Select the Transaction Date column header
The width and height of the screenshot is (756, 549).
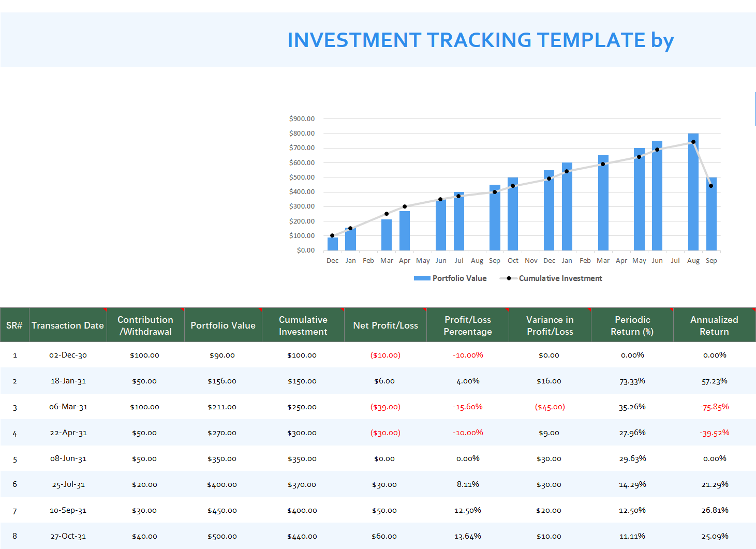pyautogui.click(x=68, y=325)
